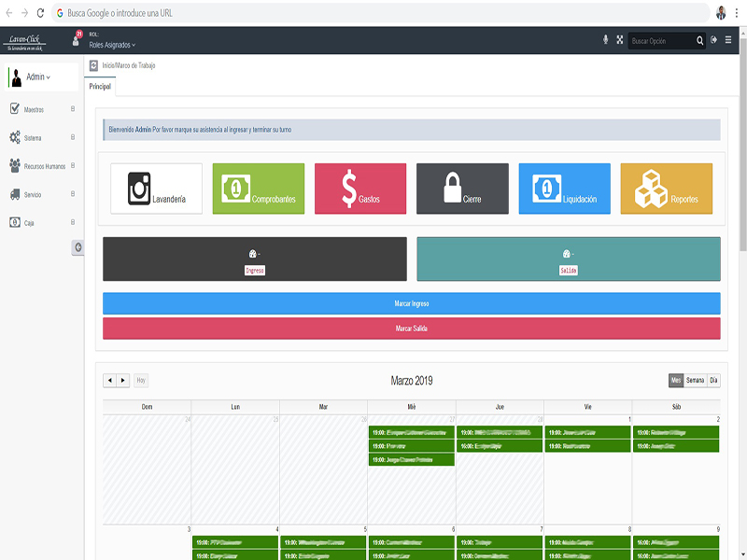The image size is (747, 560).
Task: Open the Comprobantes tile
Action: [x=259, y=189]
